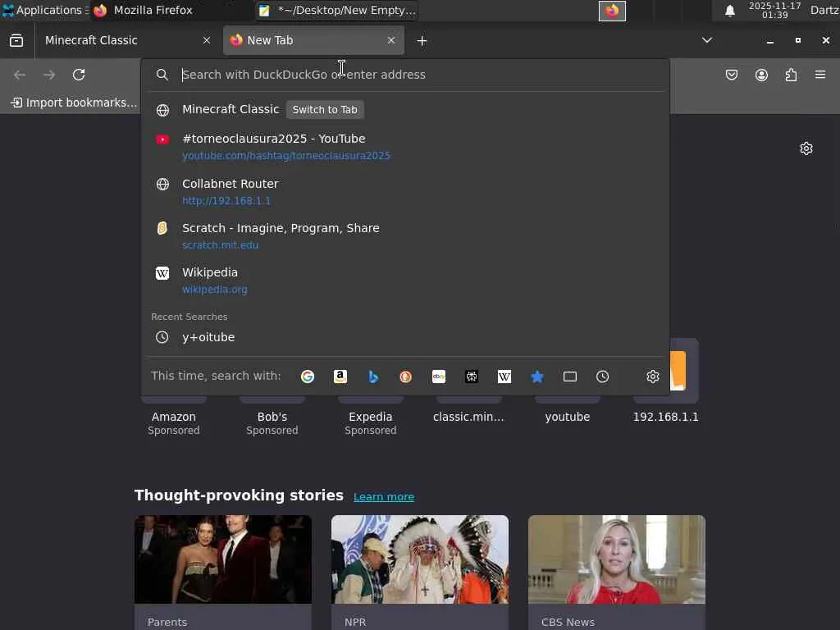Open the Applications menu
840x630 pixels.
pyautogui.click(x=45, y=10)
